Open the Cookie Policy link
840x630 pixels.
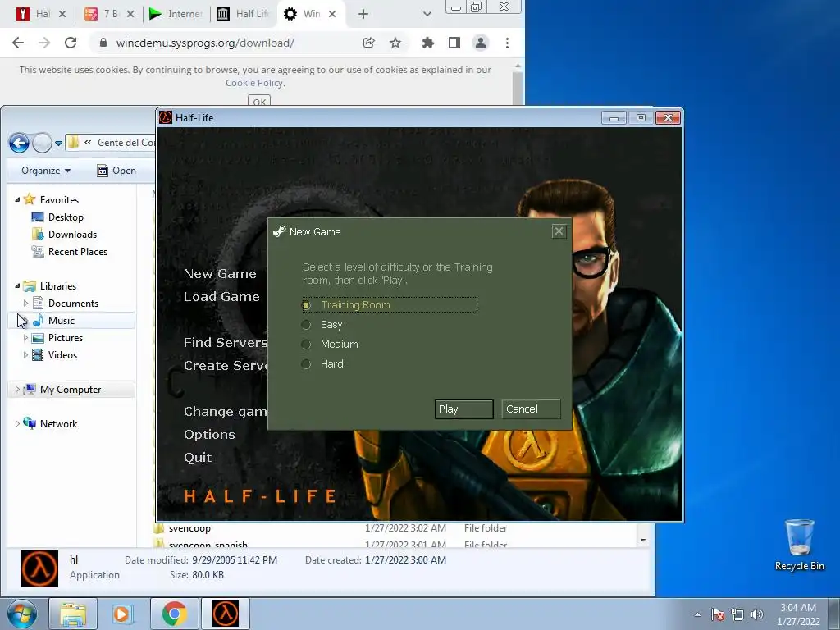click(x=254, y=83)
